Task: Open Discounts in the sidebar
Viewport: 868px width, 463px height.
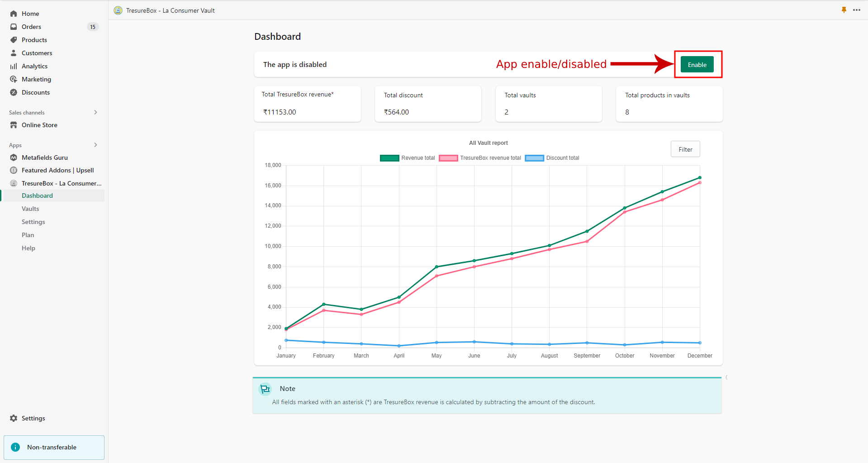Action: pos(36,92)
